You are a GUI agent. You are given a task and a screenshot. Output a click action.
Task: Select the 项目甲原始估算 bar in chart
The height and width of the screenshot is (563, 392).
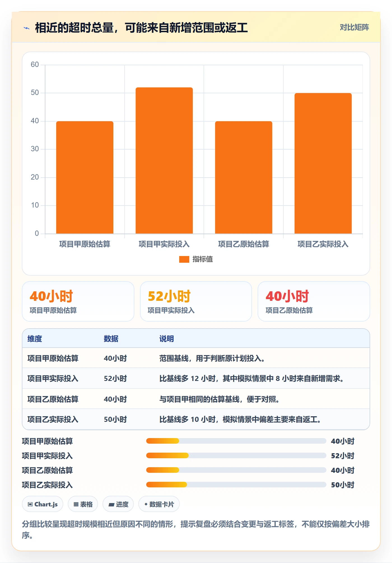coord(85,177)
